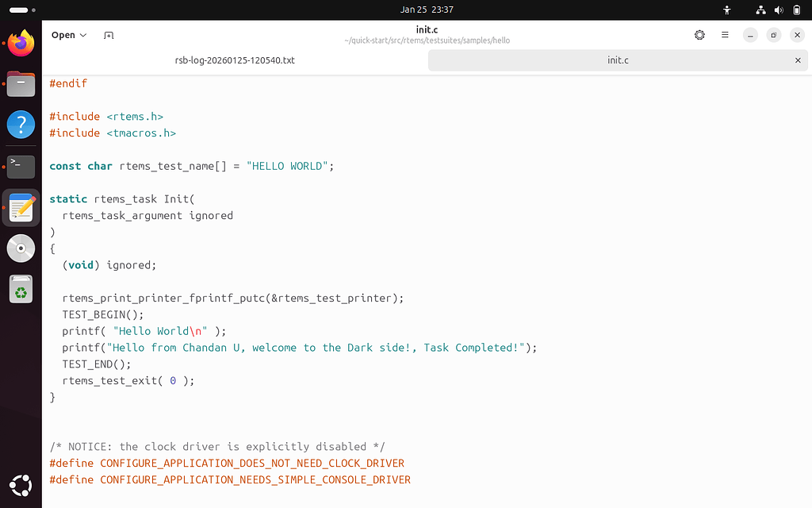812x508 pixels.
Task: Click rtems_task_argument ignored line
Action: point(147,216)
